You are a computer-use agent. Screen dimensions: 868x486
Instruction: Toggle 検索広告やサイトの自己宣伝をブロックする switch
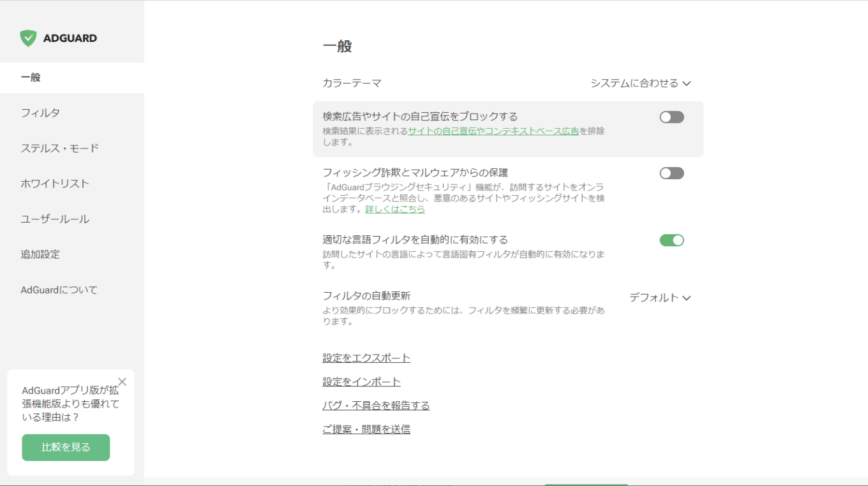pos(671,117)
